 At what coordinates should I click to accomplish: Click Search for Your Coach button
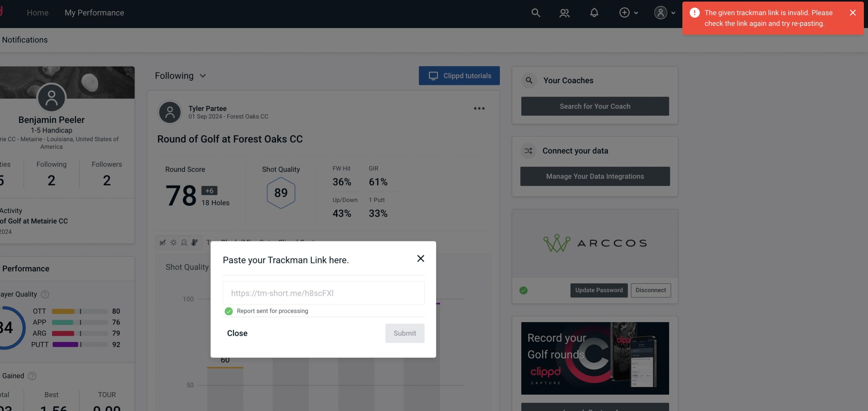pos(595,106)
